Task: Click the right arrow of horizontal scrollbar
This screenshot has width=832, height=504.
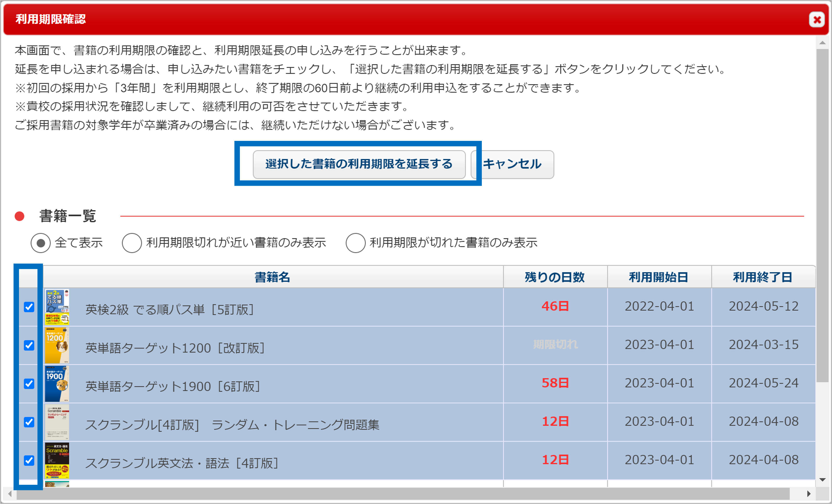Action: (x=809, y=494)
